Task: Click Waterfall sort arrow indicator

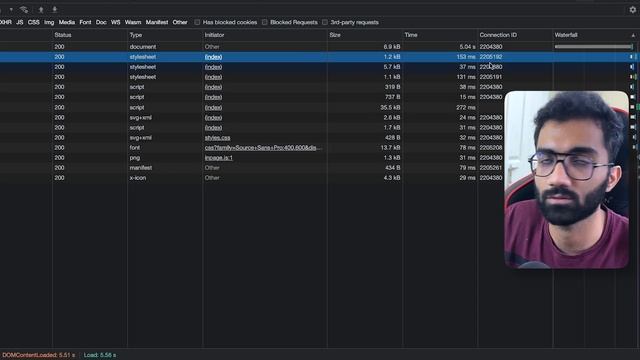Action: click(633, 36)
